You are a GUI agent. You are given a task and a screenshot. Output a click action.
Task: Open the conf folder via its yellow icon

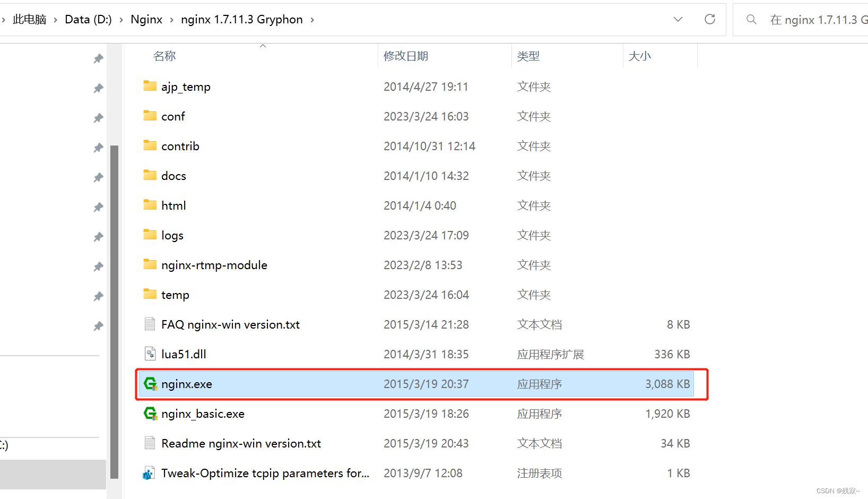tap(150, 116)
